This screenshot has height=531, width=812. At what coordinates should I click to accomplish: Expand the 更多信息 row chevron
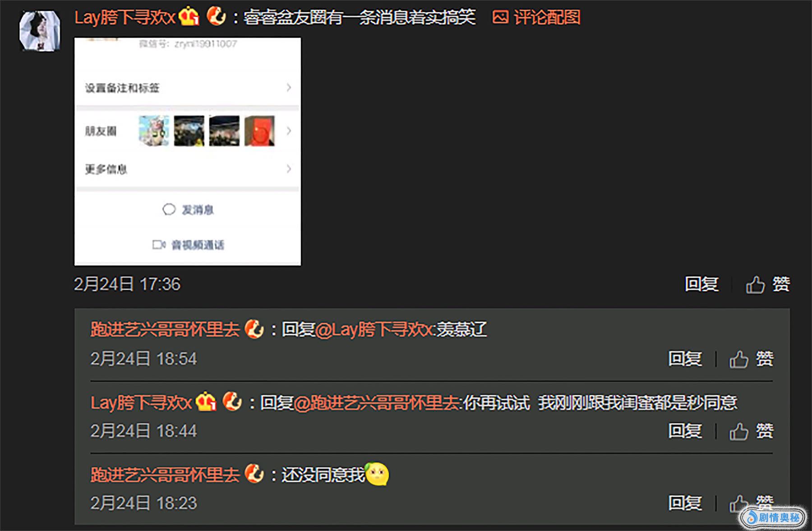click(x=289, y=169)
